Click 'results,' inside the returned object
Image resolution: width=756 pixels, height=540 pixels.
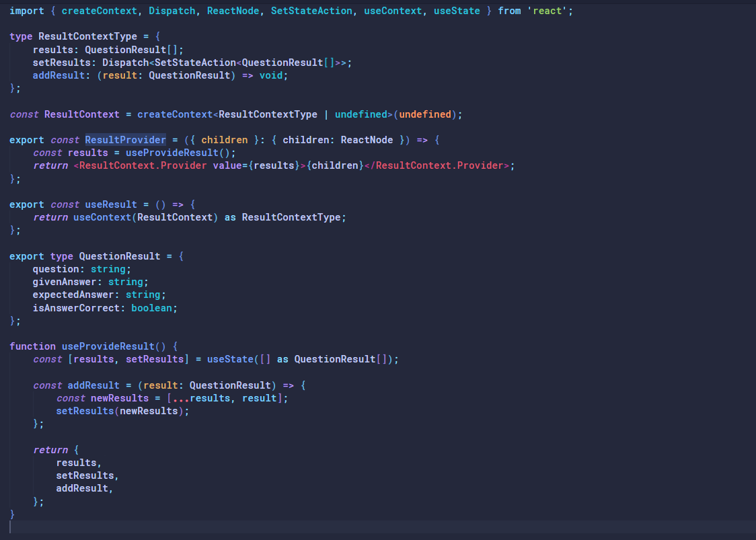79,463
